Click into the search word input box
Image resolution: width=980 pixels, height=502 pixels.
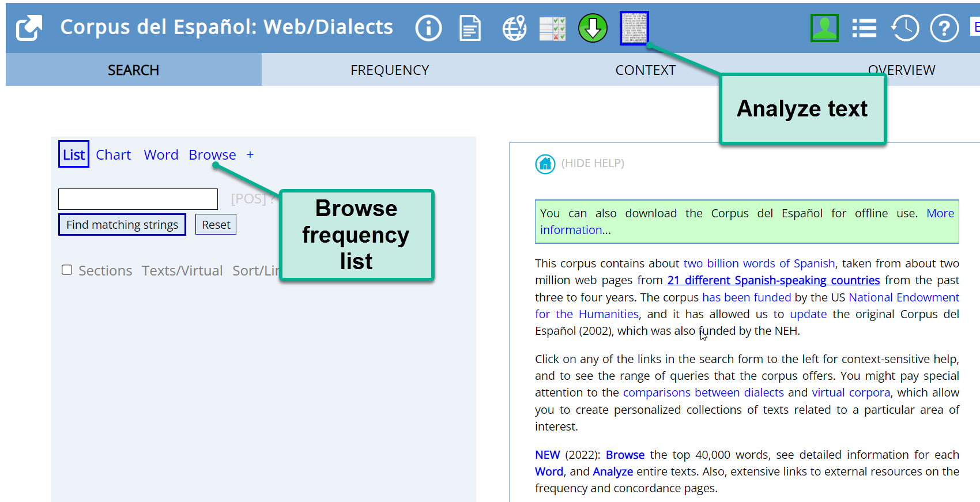pyautogui.click(x=138, y=199)
